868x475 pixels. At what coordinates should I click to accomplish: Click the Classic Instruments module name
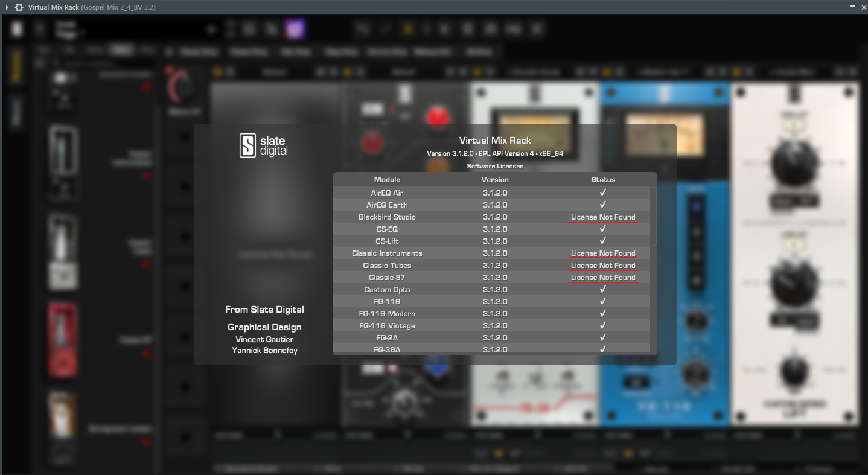click(387, 253)
